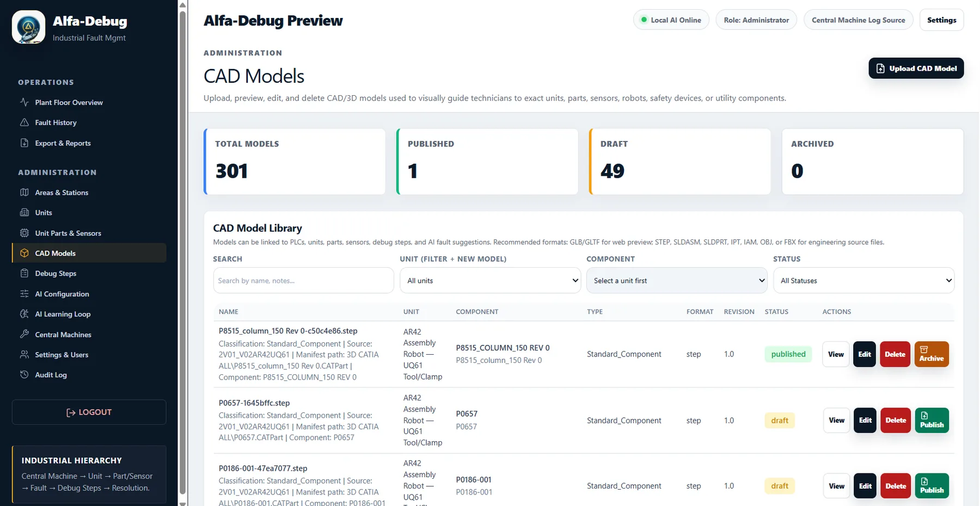980x506 pixels.
Task: Open the All Statuses dropdown
Action: pos(863,280)
